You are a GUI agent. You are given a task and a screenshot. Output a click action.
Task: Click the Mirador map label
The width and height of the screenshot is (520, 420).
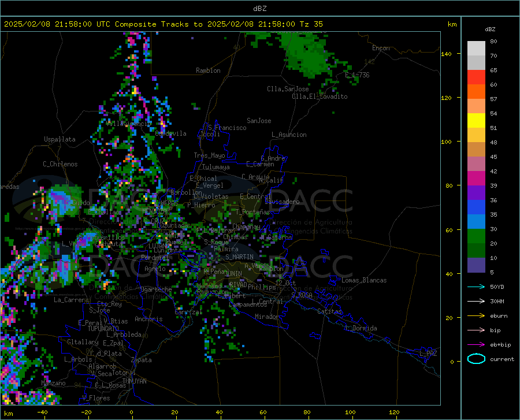point(267,317)
